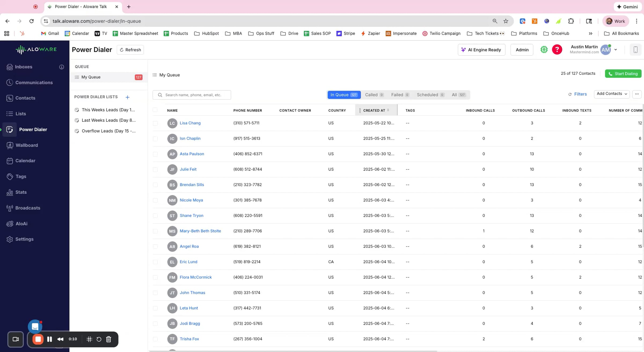Go to AloAi in sidebar

pyautogui.click(x=21, y=224)
